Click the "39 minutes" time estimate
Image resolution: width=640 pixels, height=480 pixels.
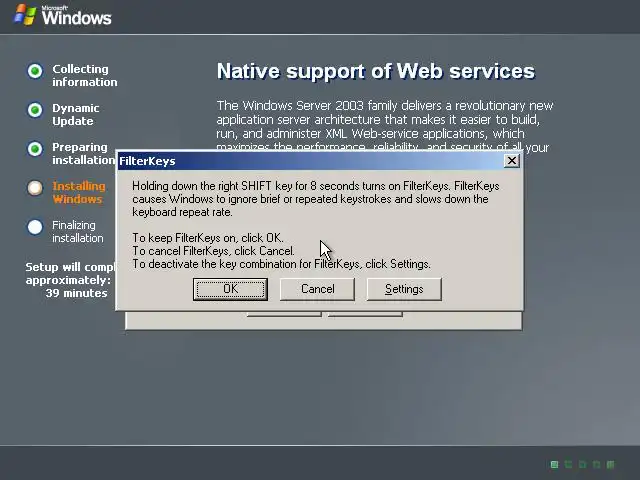pyautogui.click(x=76, y=293)
